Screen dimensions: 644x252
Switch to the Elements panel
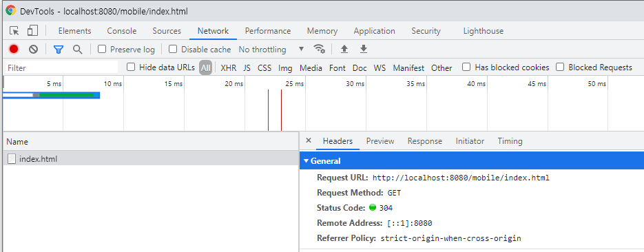click(75, 31)
